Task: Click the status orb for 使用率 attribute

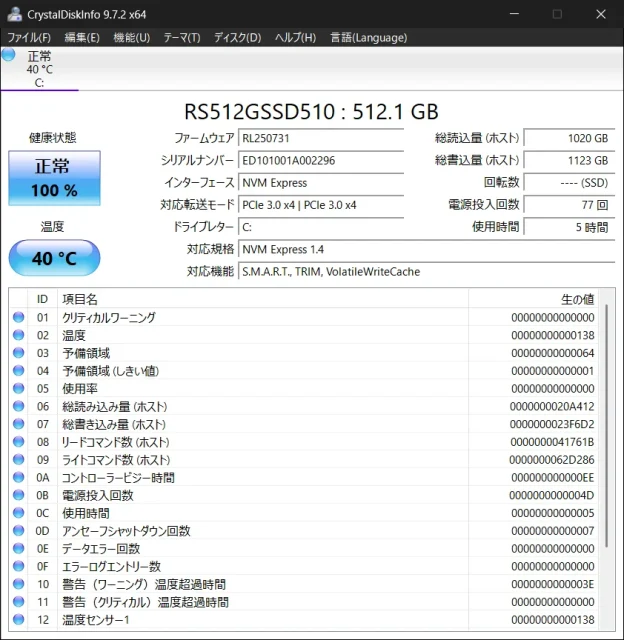Action: pos(18,389)
